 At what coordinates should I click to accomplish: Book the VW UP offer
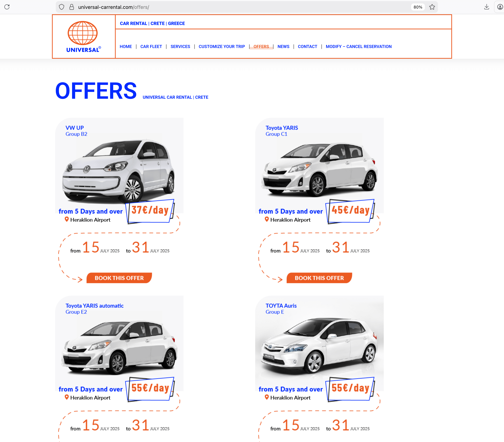tap(119, 278)
